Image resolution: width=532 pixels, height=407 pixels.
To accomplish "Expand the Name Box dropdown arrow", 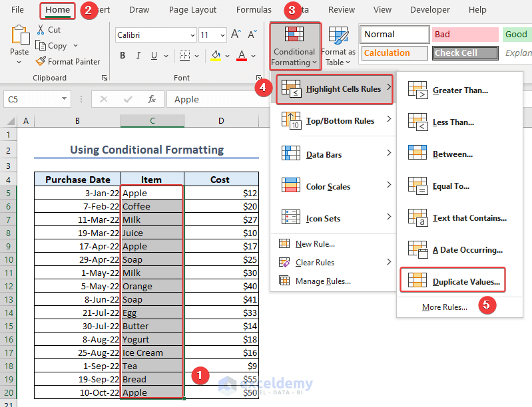I will 65,99.
